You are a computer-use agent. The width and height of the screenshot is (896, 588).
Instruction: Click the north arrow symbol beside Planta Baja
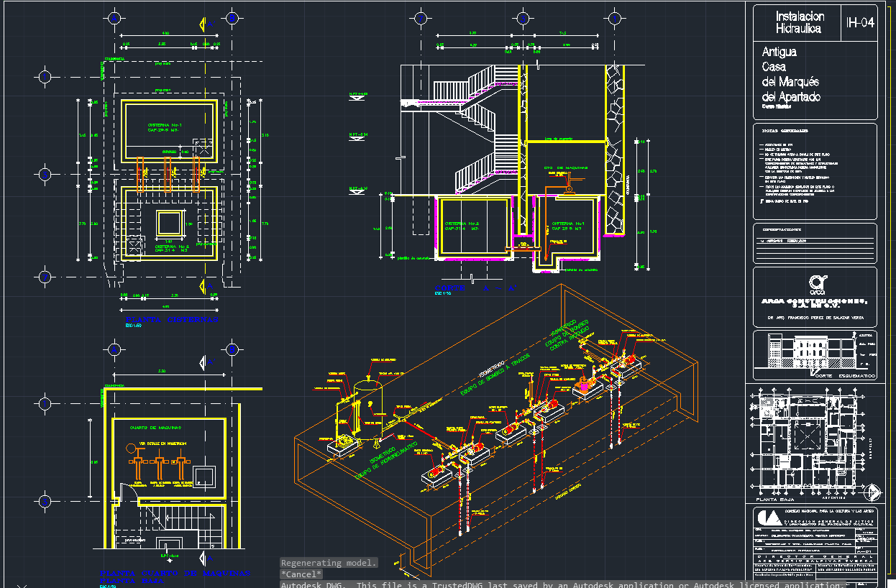[872, 492]
